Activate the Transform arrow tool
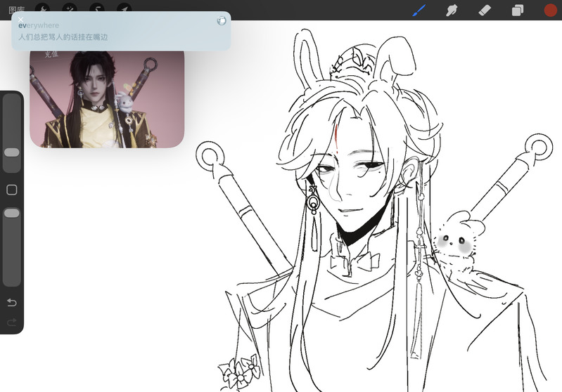The image size is (562, 392). point(124,8)
